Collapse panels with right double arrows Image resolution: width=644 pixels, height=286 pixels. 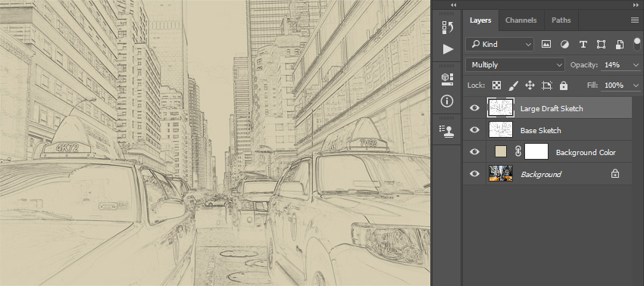coord(636,5)
